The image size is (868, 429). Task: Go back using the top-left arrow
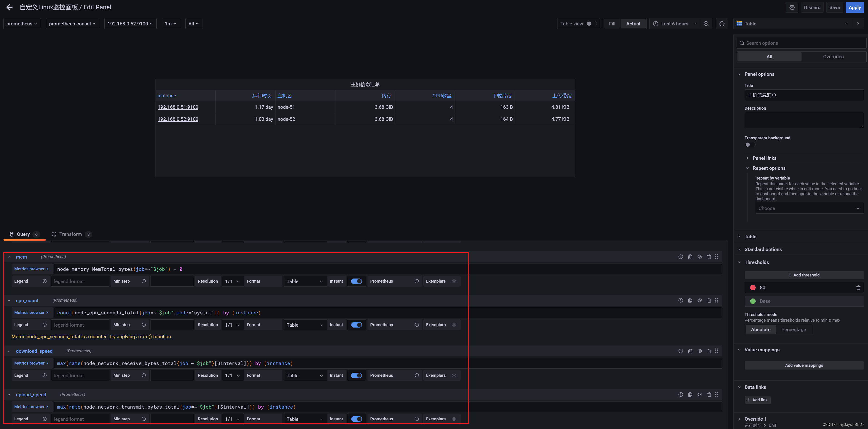coord(10,7)
